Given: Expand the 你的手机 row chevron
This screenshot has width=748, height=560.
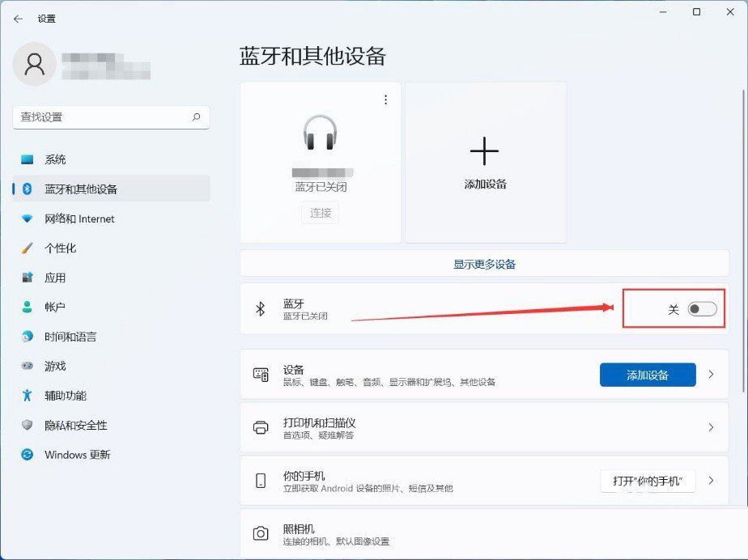Looking at the screenshot, I should (711, 481).
